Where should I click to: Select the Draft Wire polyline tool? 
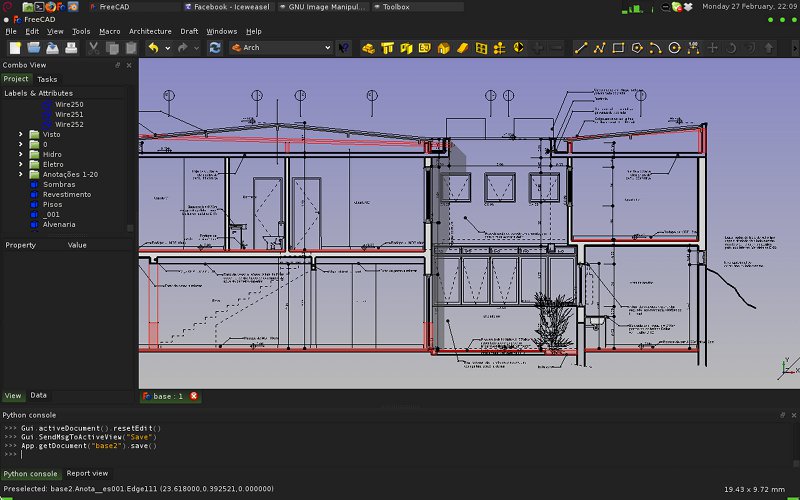tap(599, 48)
